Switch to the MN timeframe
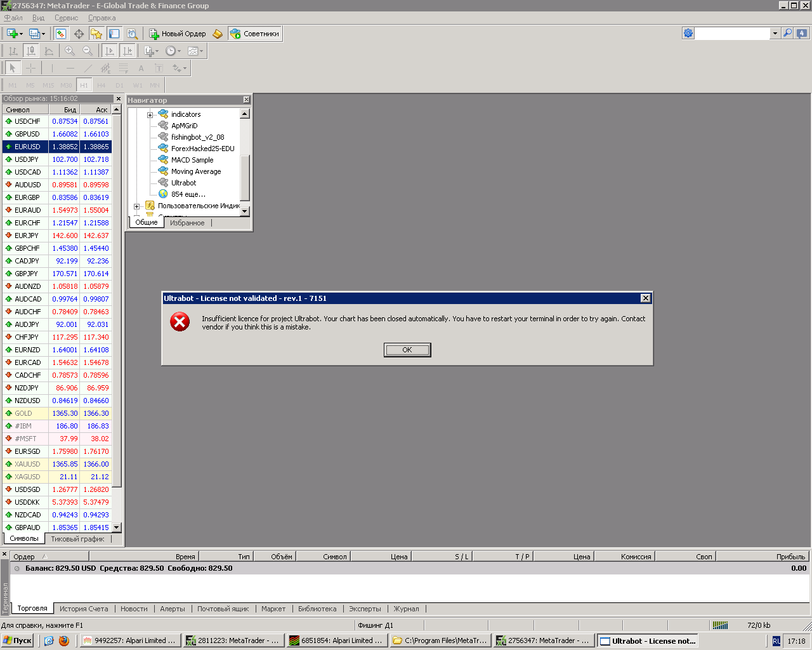The width and height of the screenshot is (812, 650). (x=155, y=85)
